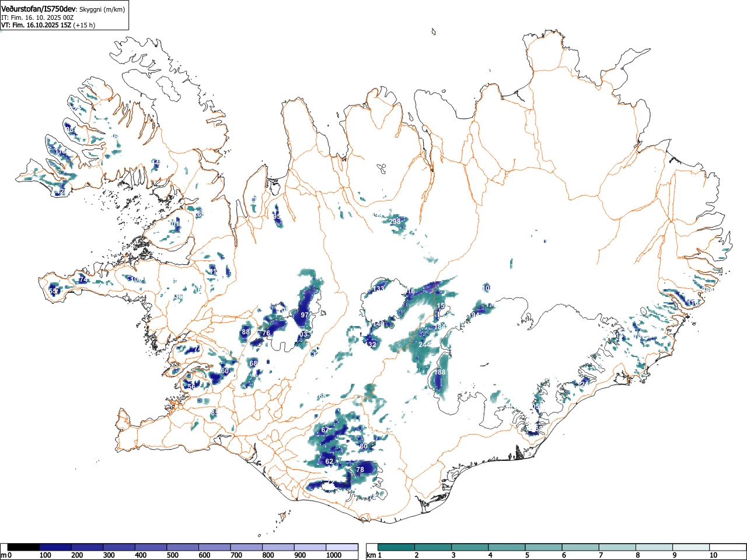Click the '10' tick label on the km scale
747x560 pixels.
coord(713,555)
